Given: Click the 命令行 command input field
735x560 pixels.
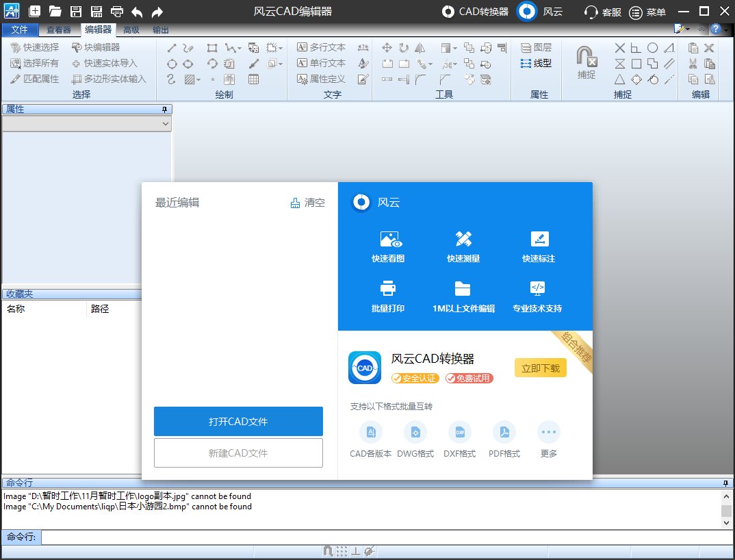Looking at the screenshot, I should (383, 537).
